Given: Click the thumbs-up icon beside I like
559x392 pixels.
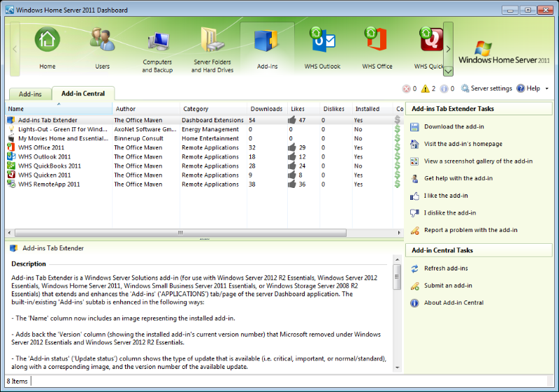Looking at the screenshot, I should pos(414,196).
